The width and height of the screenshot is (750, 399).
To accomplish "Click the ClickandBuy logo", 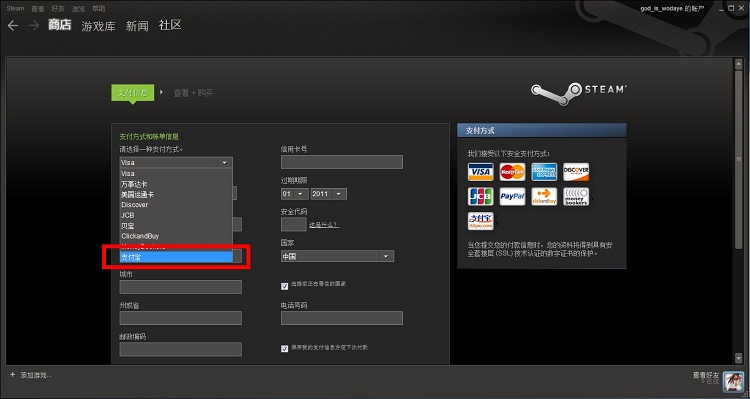I will (x=544, y=197).
